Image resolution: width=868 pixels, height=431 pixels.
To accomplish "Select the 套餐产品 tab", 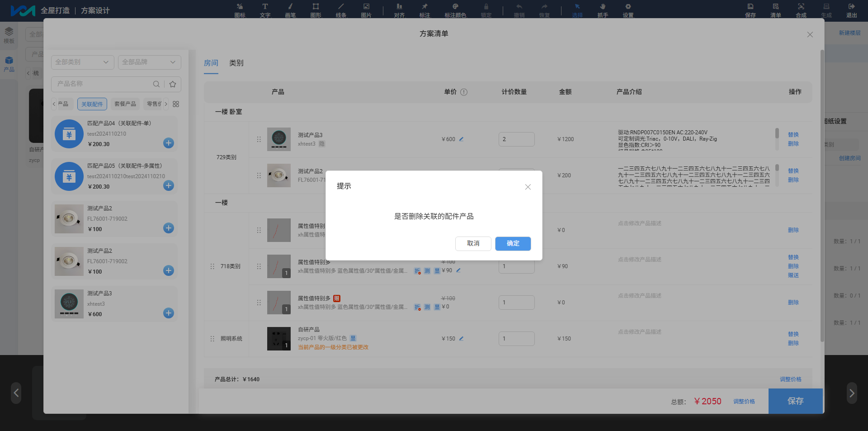I will [125, 104].
